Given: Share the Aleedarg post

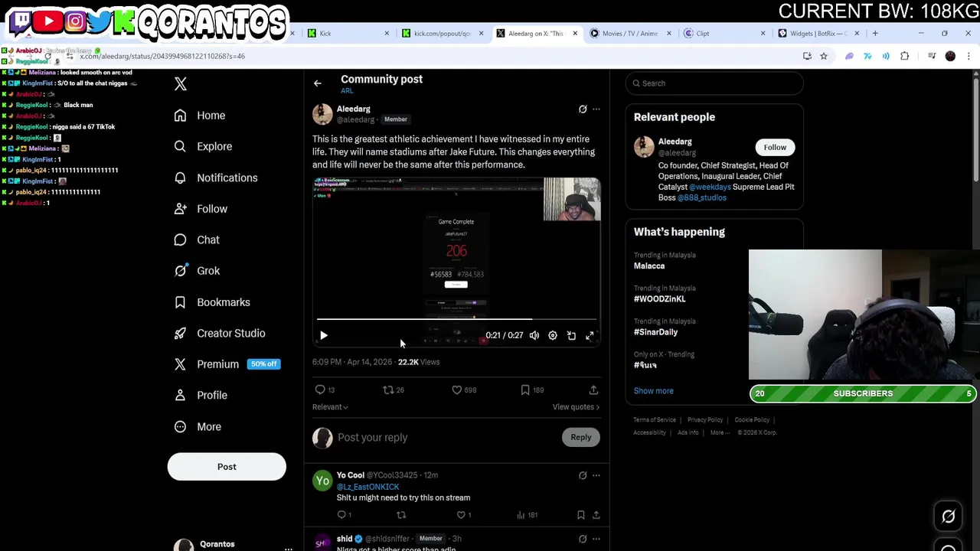Looking at the screenshot, I should coord(593,390).
